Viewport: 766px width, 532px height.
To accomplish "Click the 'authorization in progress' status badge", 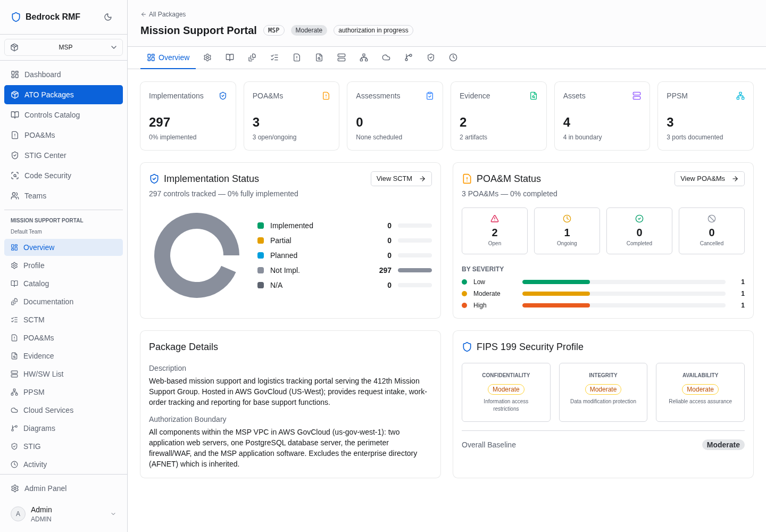I will [373, 30].
